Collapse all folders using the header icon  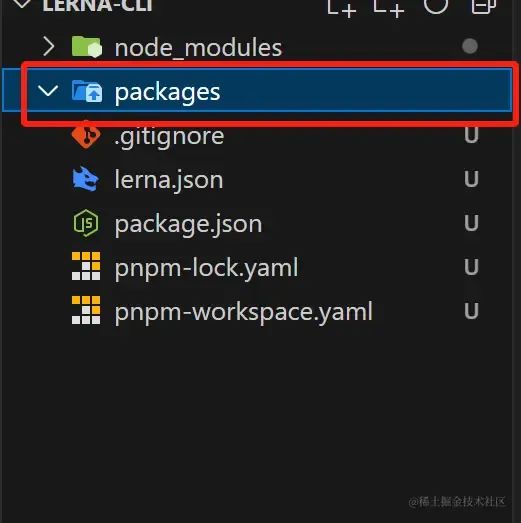(x=483, y=6)
